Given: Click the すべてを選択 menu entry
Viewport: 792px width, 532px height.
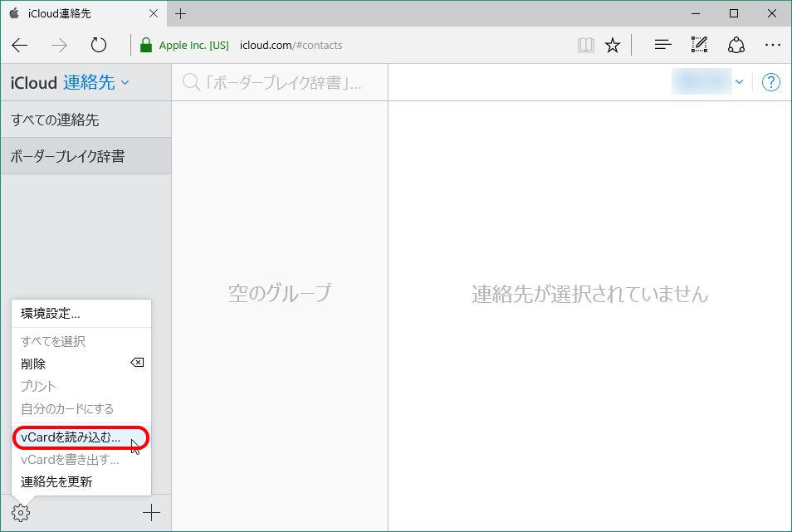Looking at the screenshot, I should point(81,341).
